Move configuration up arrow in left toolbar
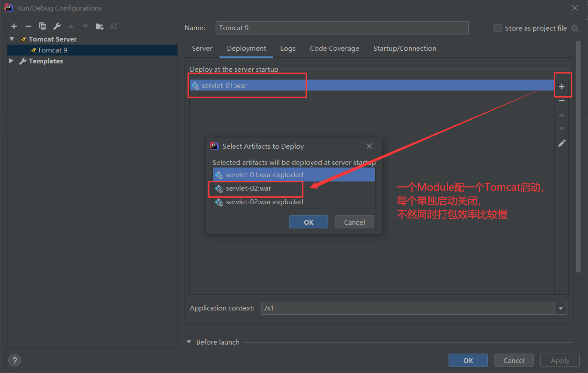The width and height of the screenshot is (588, 373). pos(71,26)
